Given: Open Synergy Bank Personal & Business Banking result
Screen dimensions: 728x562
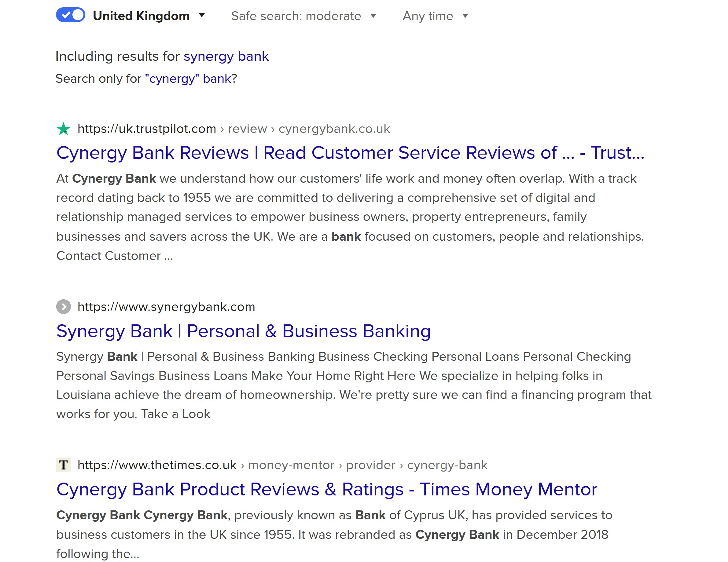Looking at the screenshot, I should coord(243,331).
